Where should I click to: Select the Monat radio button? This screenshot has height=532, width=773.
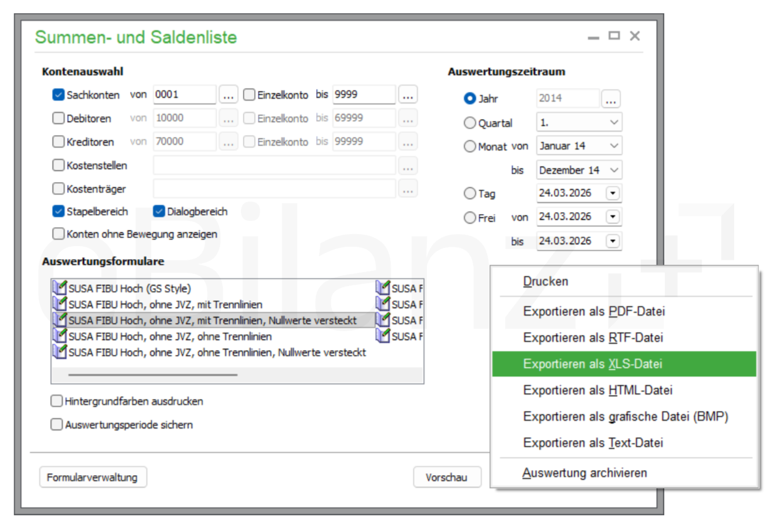[x=469, y=146]
